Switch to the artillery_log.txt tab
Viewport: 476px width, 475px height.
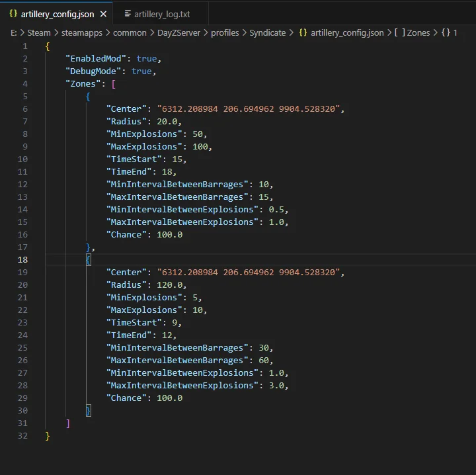tap(161, 13)
